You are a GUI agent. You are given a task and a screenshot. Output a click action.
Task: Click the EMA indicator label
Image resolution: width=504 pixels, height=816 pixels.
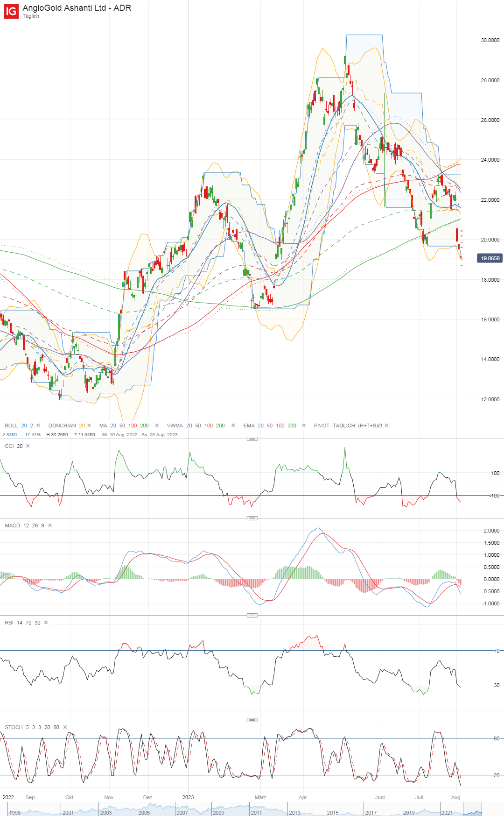coord(249,426)
